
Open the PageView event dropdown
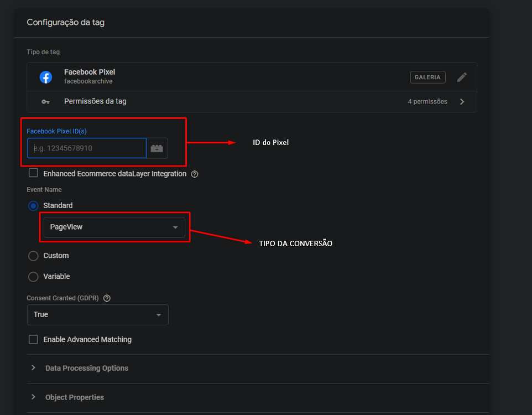(x=114, y=227)
